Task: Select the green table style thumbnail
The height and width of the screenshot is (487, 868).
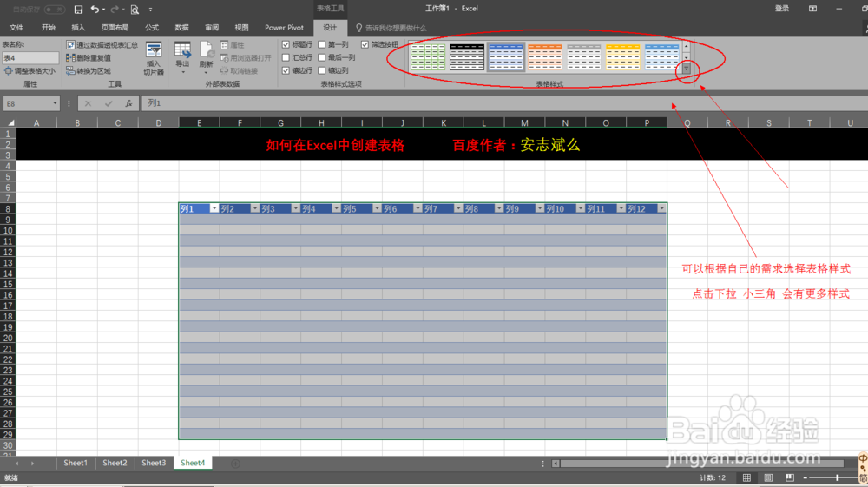Action: point(428,57)
